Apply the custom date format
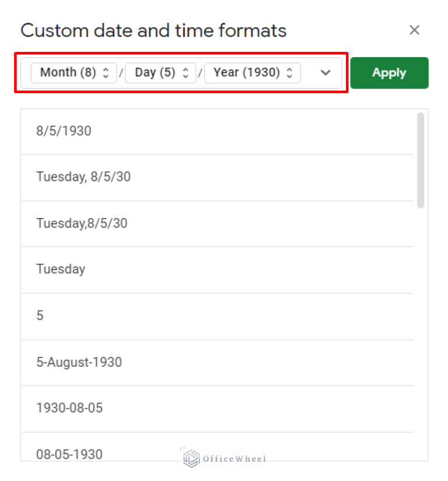 (x=389, y=72)
